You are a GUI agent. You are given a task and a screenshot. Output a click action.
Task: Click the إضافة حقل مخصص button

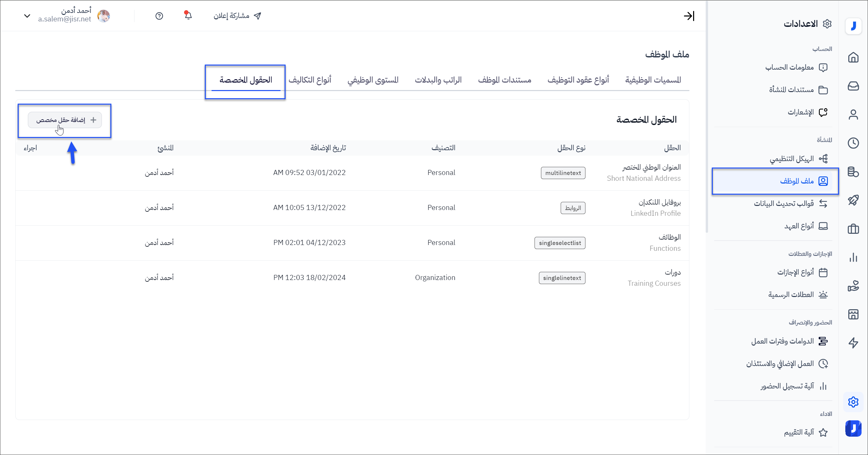tap(65, 120)
